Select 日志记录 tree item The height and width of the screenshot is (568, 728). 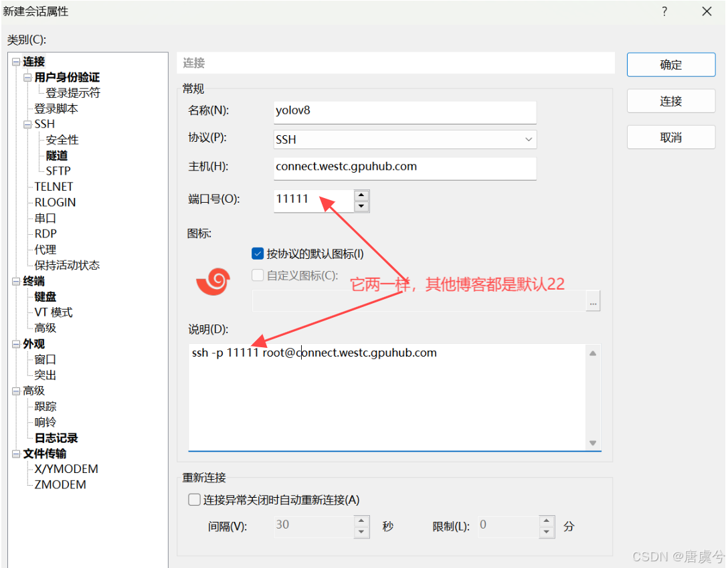point(56,438)
